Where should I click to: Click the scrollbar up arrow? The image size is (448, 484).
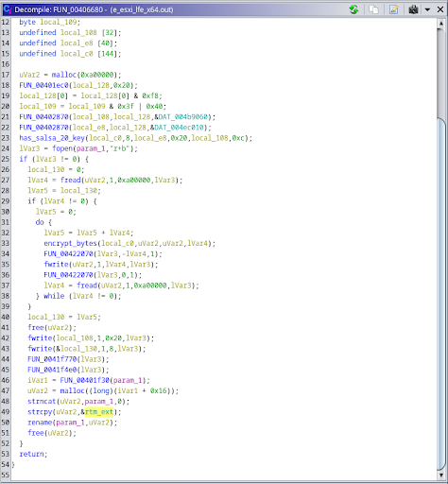(x=441, y=24)
